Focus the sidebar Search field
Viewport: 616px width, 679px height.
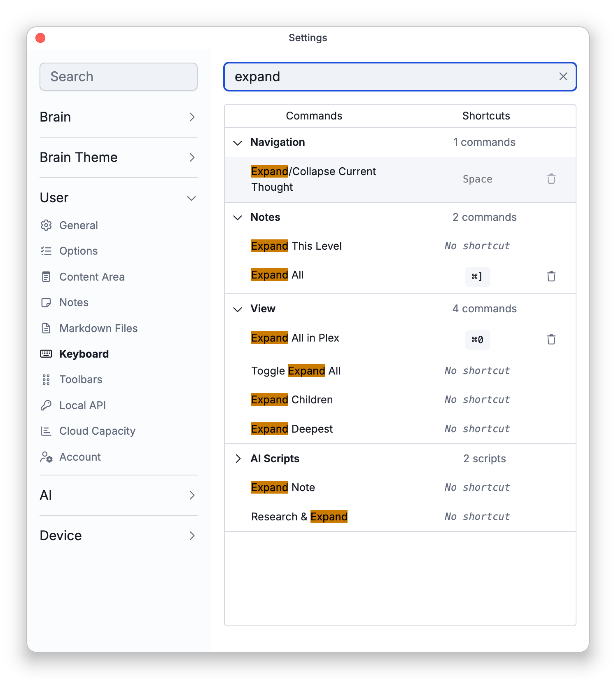(x=119, y=77)
